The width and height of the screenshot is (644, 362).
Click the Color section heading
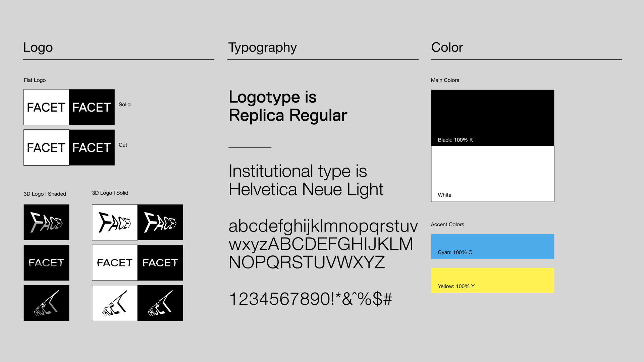tap(447, 47)
